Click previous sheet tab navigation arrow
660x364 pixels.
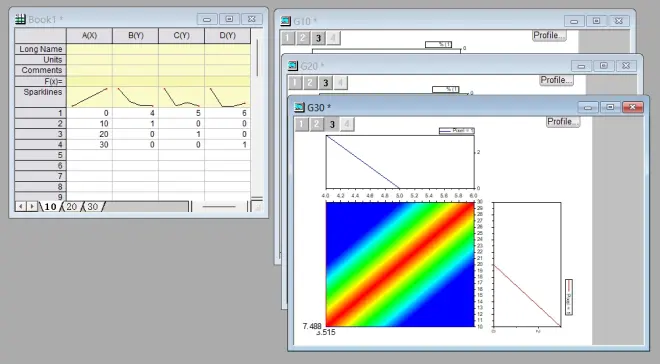tap(21, 206)
